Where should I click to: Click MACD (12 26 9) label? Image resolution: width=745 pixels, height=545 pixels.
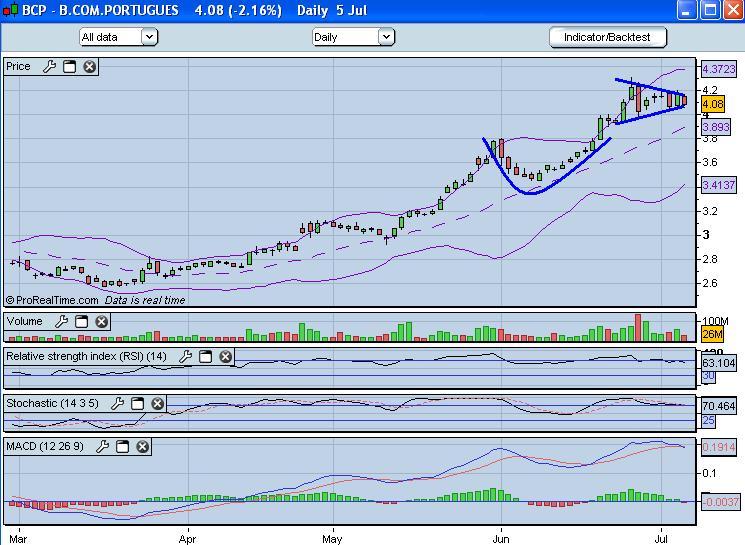pyautogui.click(x=45, y=447)
